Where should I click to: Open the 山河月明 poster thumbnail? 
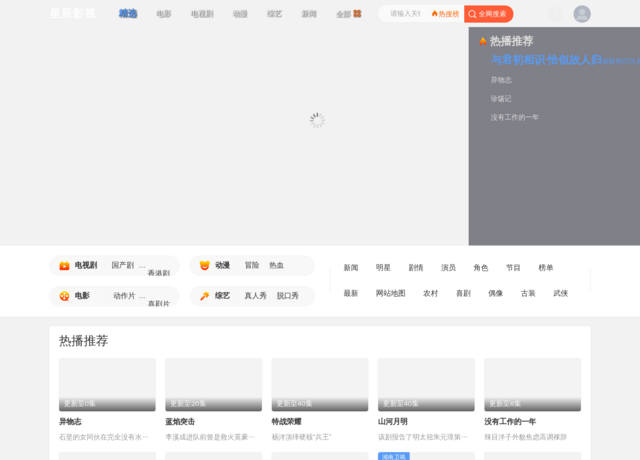click(x=426, y=384)
